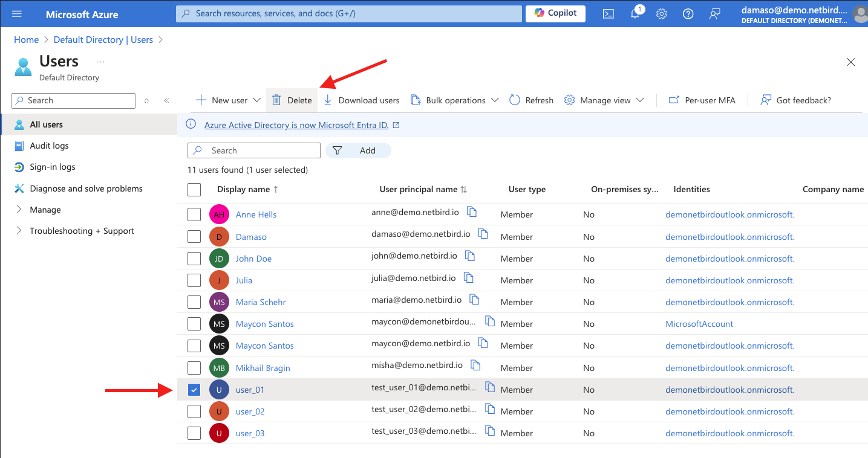Uncheck the user_01 checkbox

pos(194,390)
